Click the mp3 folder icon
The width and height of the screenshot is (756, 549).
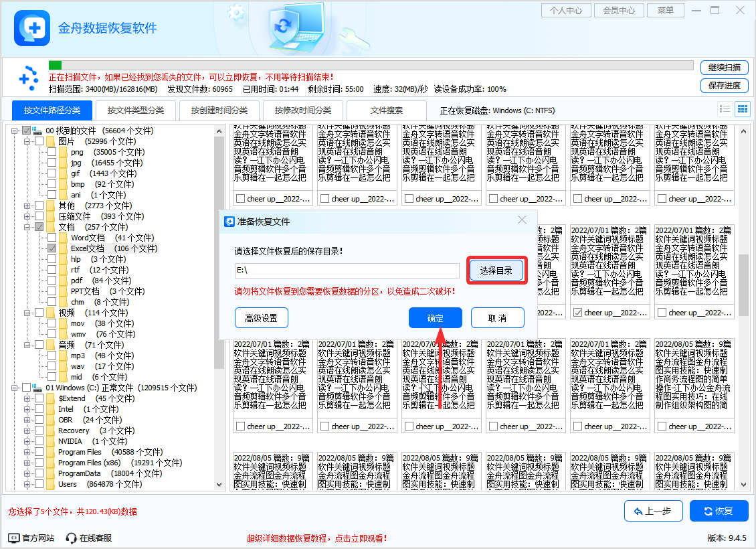click(x=63, y=356)
